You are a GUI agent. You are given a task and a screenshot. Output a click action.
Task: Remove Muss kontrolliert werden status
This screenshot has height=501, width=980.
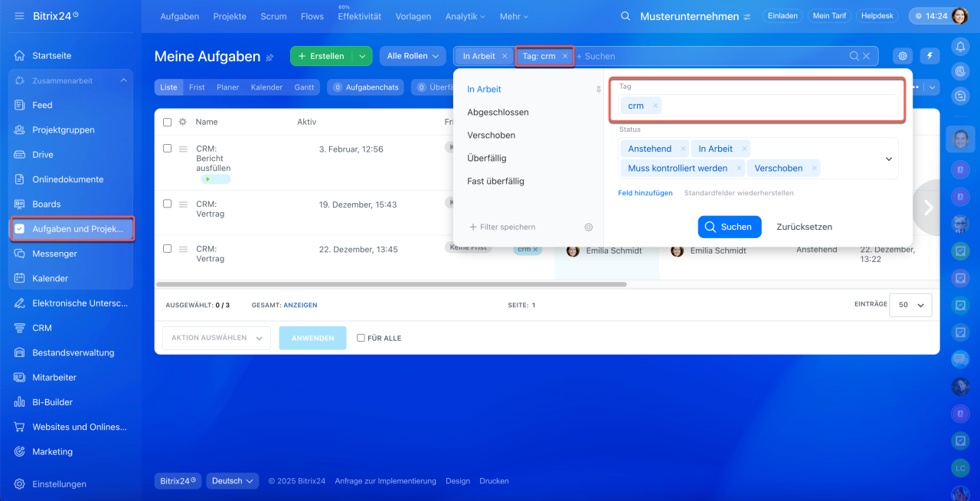tap(739, 168)
